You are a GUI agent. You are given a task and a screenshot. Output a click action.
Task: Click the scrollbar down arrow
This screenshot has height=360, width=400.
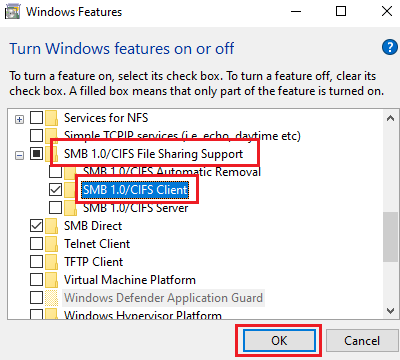point(390,311)
